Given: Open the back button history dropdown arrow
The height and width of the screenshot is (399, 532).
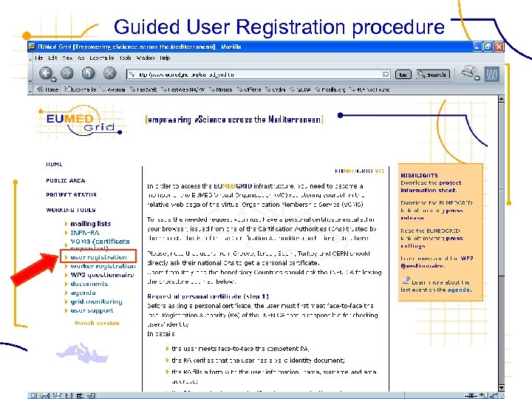Looking at the screenshot, I should point(54,80).
